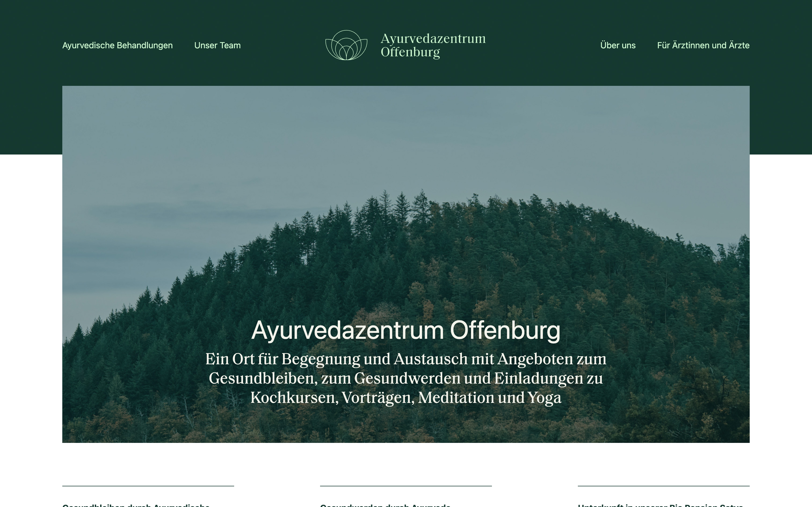Image resolution: width=812 pixels, height=507 pixels.
Task: Click the subtitle line mentioning Kochkursen, Vorträgen
Action: pos(406,398)
